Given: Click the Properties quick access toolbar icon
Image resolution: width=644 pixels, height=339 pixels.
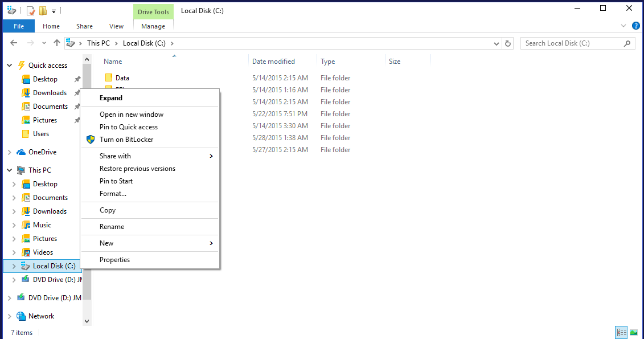Looking at the screenshot, I should coord(31,11).
